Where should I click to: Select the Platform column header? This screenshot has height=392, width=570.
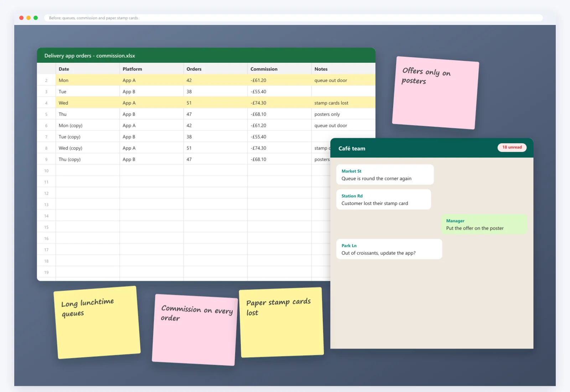tap(151, 69)
